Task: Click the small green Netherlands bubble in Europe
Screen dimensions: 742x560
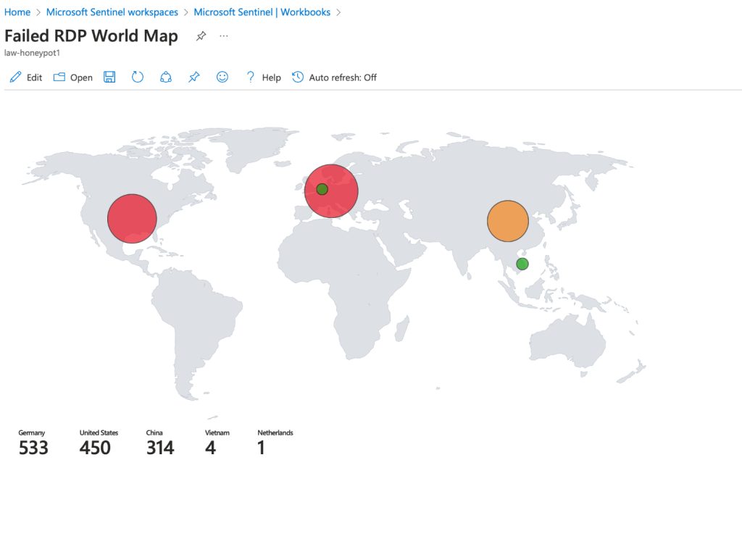Action: click(x=322, y=189)
